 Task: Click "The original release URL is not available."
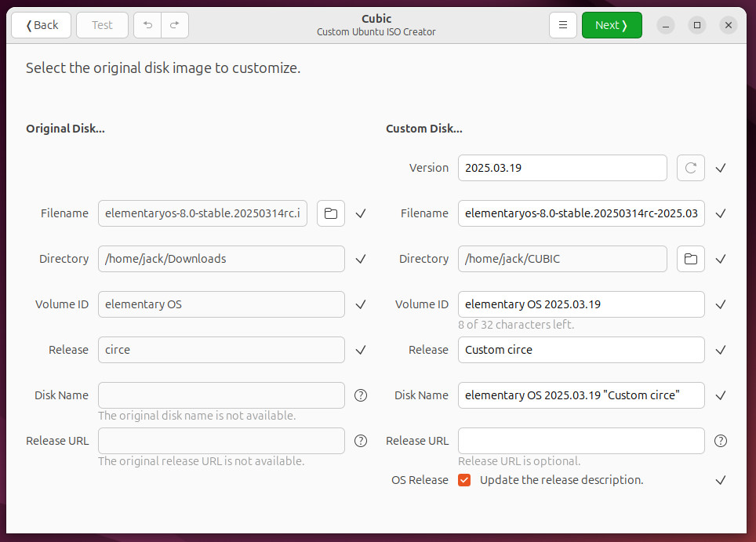(201, 461)
